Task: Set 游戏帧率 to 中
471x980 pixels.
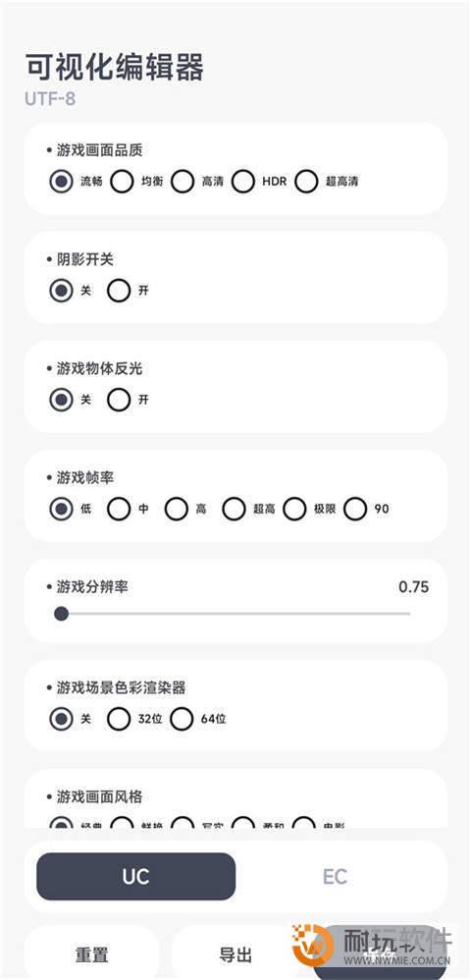Action: (119, 509)
